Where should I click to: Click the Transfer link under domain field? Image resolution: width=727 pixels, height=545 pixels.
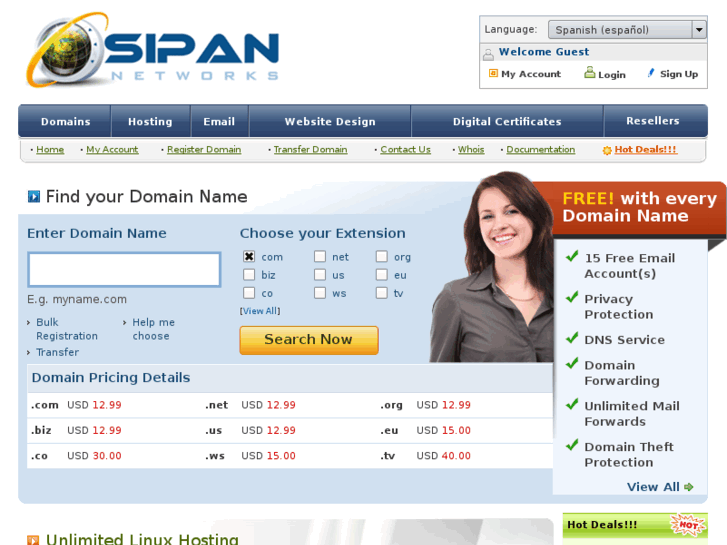point(57,352)
